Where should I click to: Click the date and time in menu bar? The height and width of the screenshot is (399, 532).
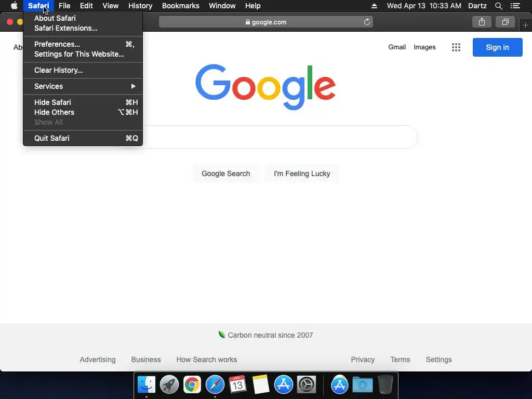tap(424, 6)
